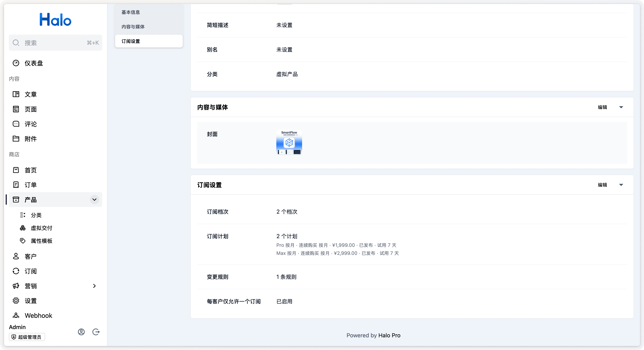
Task: Open dropdown arrow next to 订阅设置 编辑
Action: [621, 185]
